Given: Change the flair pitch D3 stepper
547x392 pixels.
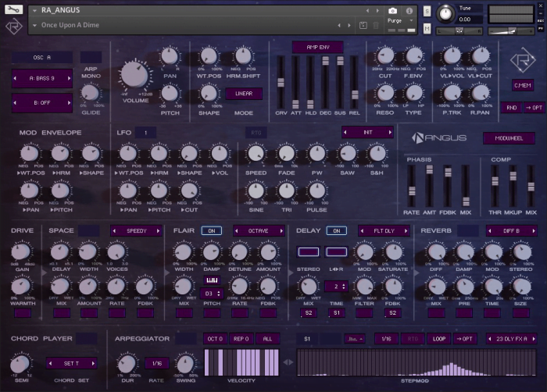Looking at the screenshot, I should click(x=212, y=294).
